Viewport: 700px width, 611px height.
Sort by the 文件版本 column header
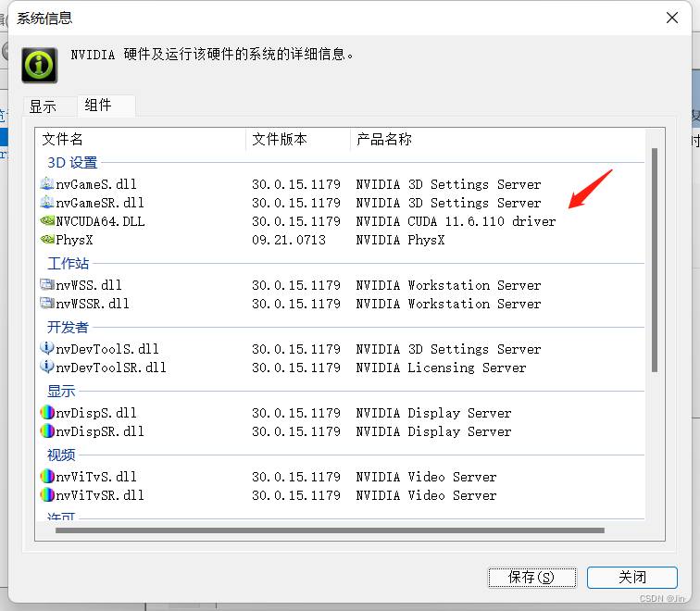298,139
